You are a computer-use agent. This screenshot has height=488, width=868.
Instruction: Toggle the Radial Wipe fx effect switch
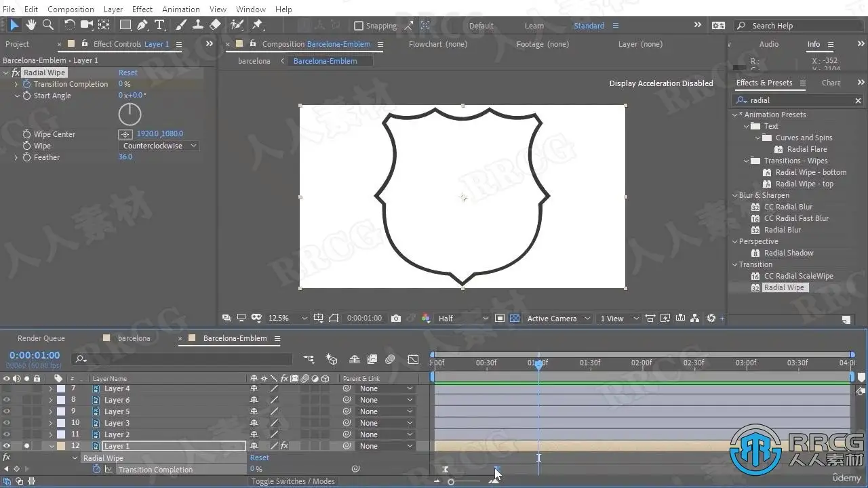coord(16,73)
